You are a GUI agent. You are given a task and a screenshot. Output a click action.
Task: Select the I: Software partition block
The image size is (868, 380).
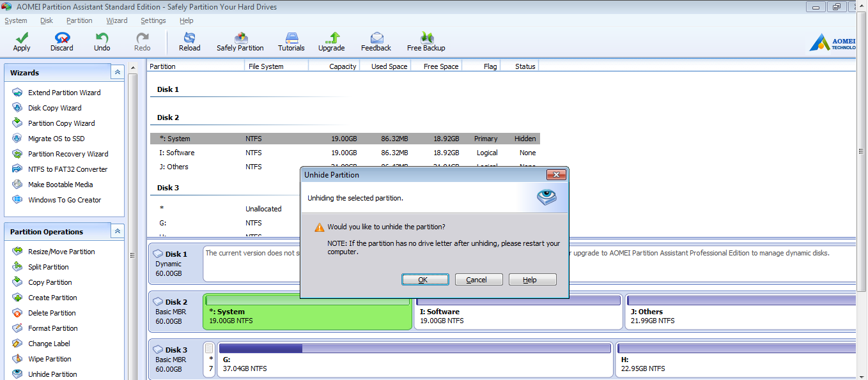(518, 312)
